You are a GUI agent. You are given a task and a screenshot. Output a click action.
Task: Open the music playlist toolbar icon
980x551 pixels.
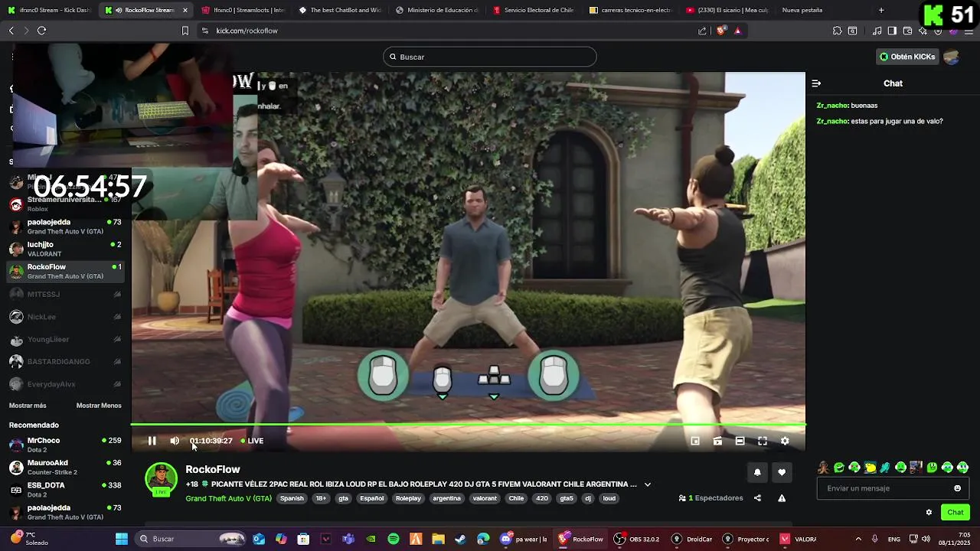pos(877,31)
